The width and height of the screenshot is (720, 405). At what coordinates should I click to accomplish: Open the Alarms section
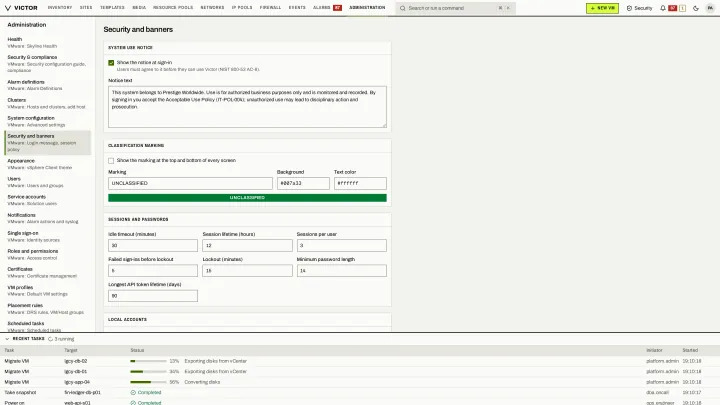click(321, 8)
